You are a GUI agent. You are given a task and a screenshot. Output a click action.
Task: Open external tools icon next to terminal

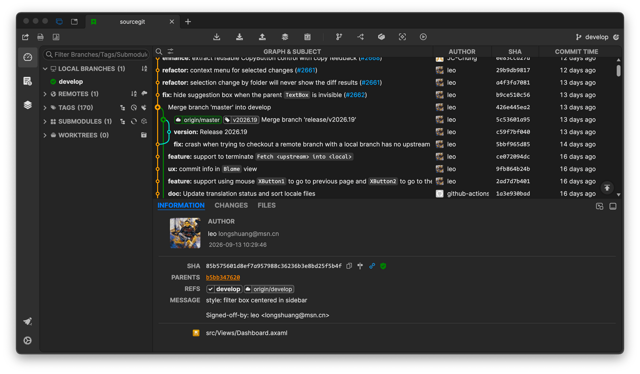point(56,37)
